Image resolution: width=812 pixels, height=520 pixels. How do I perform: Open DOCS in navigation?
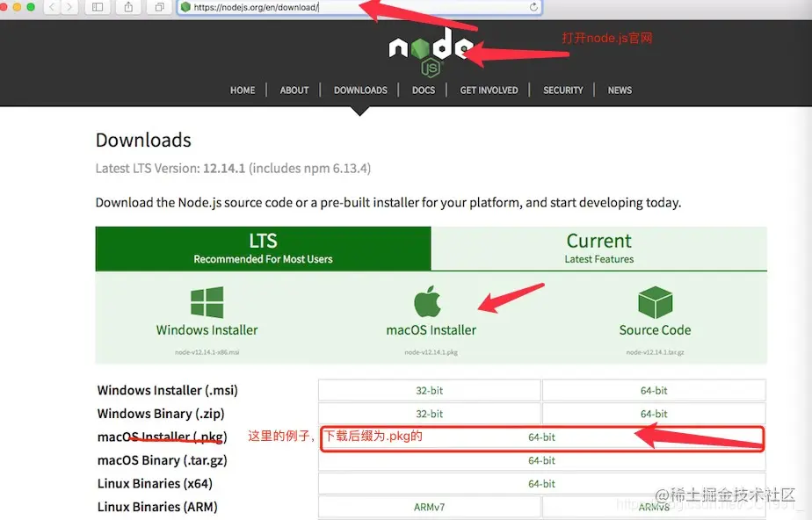(x=424, y=90)
